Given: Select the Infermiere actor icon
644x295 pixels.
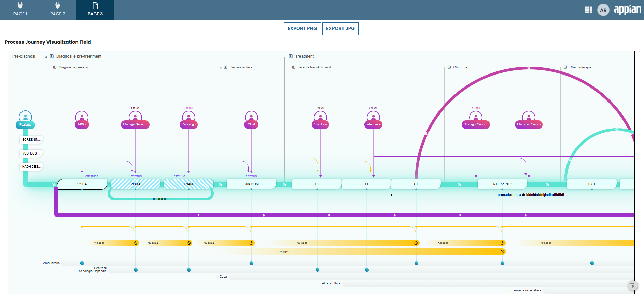Looking at the screenshot, I should click(373, 117).
